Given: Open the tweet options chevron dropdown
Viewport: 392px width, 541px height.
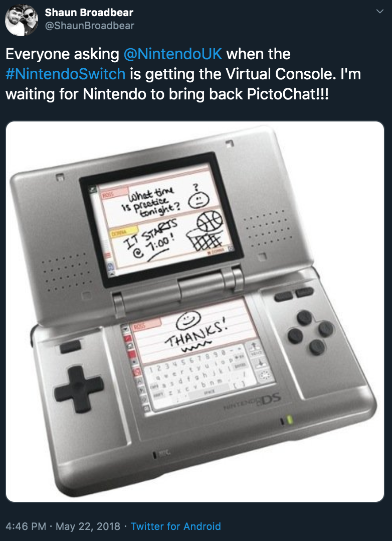Looking at the screenshot, I should click(x=379, y=12).
